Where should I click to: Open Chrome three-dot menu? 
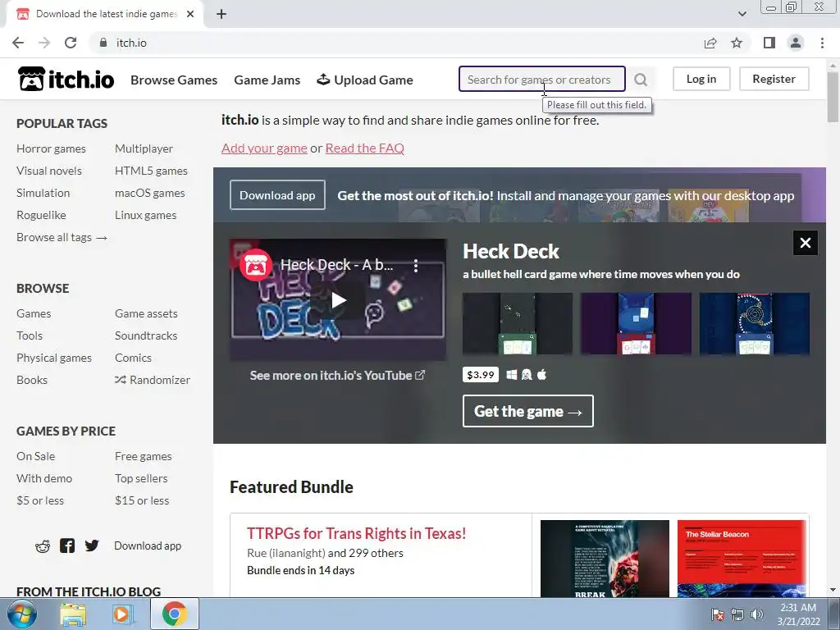(x=822, y=43)
